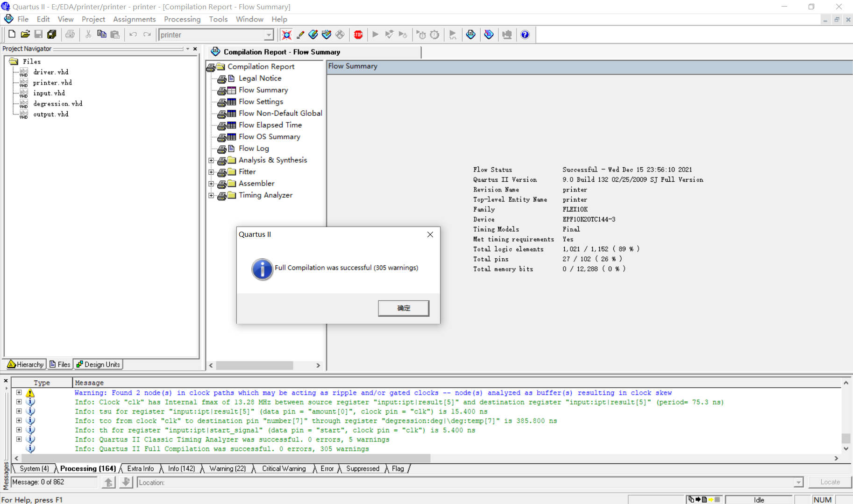Click the Start Timing Analyzer icon
853x504 pixels.
click(403, 35)
